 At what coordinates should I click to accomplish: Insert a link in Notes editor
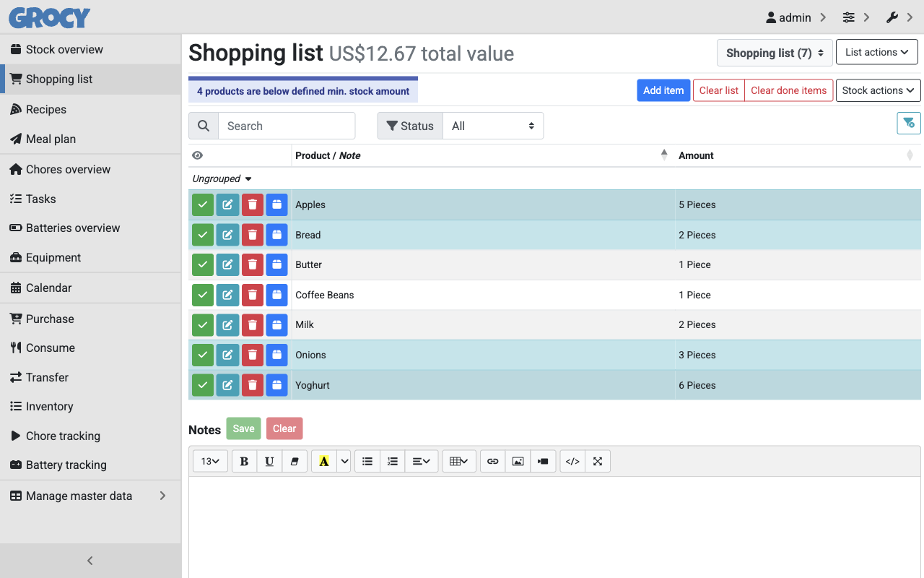pos(493,461)
